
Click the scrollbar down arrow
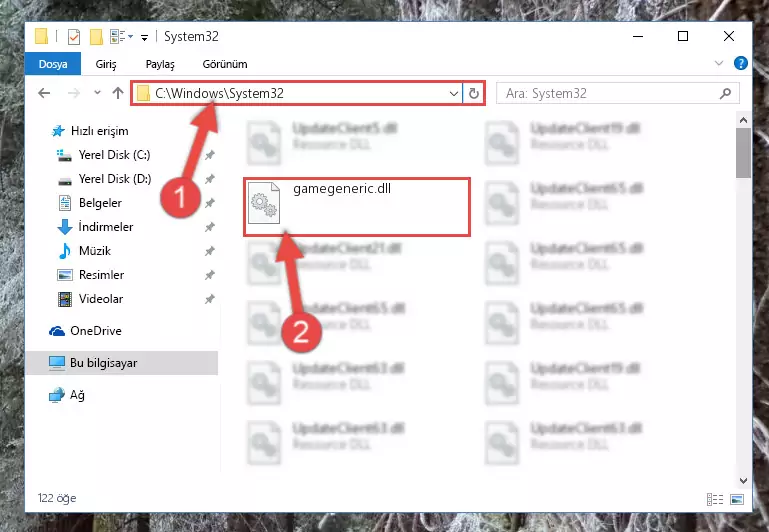(743, 481)
